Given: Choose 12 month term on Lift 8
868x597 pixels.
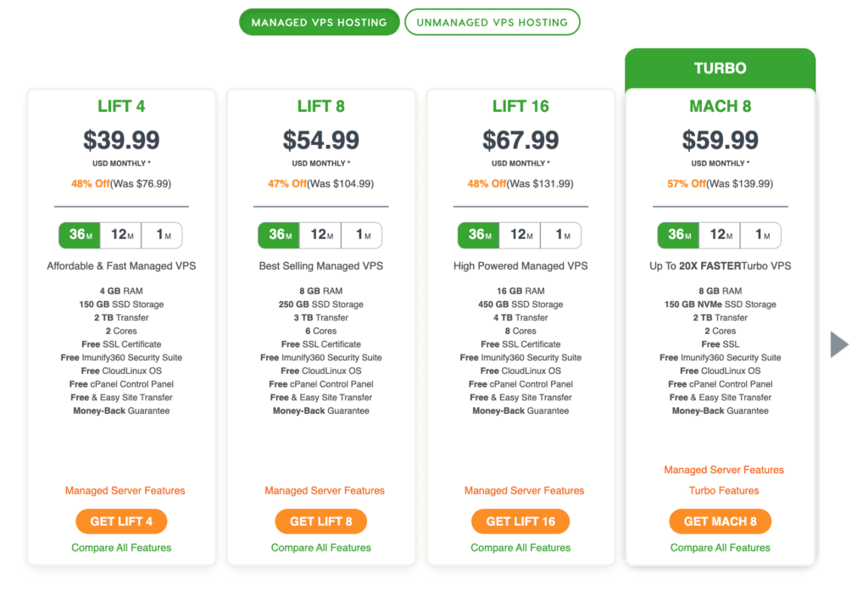Looking at the screenshot, I should click(x=320, y=235).
